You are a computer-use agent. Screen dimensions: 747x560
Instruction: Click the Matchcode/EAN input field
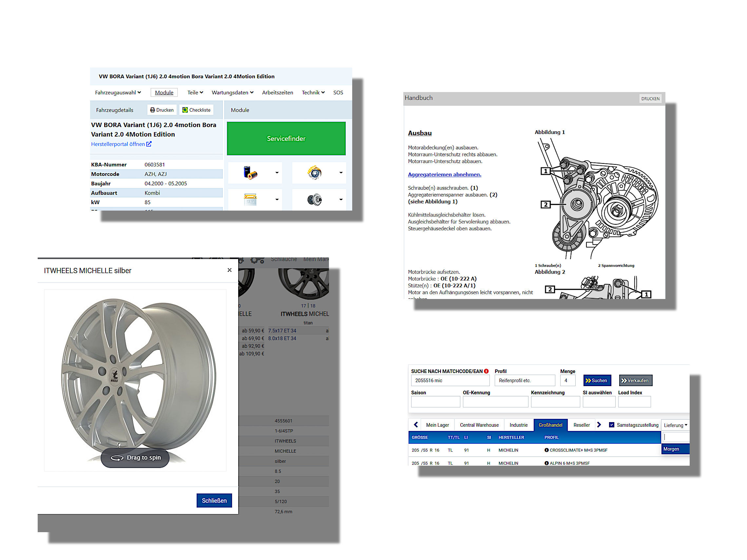[450, 381]
